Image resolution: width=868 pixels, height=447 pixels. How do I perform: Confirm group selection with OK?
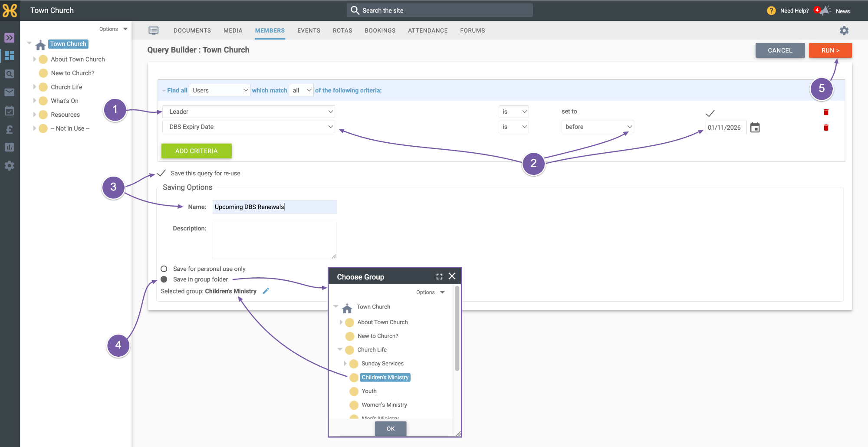point(391,429)
